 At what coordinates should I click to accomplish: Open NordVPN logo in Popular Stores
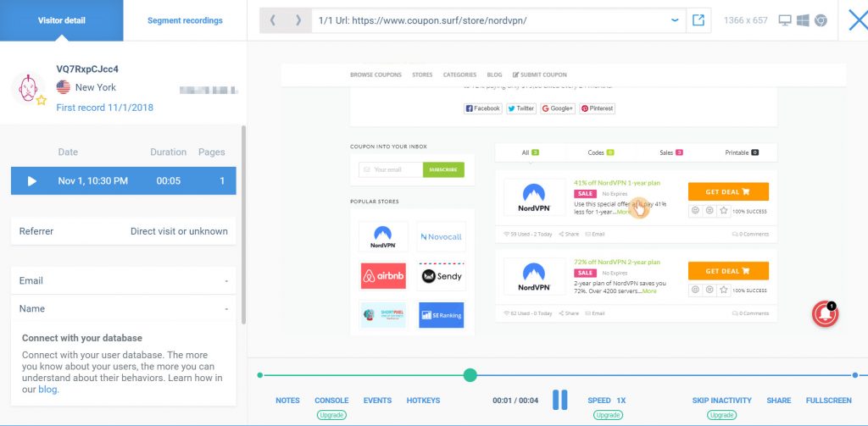(x=383, y=237)
